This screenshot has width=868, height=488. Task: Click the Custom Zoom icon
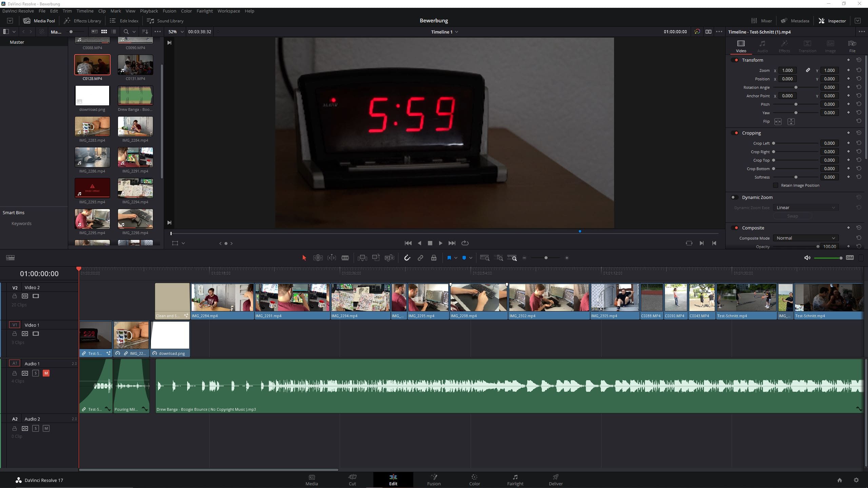[x=512, y=258]
